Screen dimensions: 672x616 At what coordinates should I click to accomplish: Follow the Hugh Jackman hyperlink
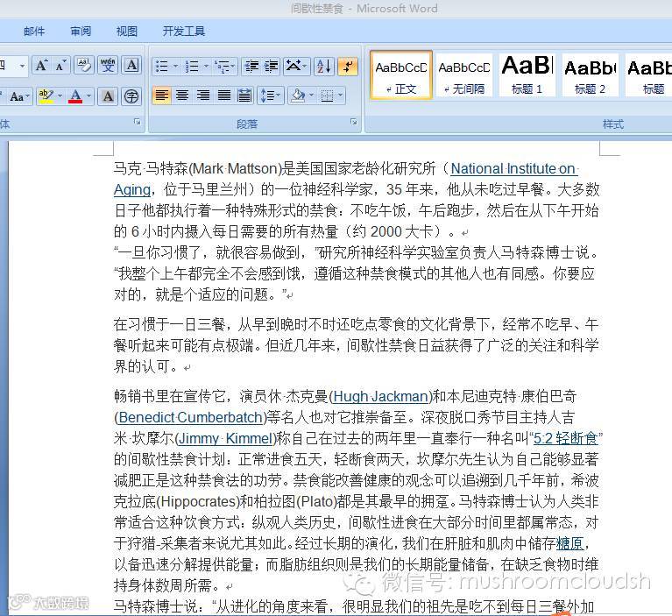coord(380,397)
